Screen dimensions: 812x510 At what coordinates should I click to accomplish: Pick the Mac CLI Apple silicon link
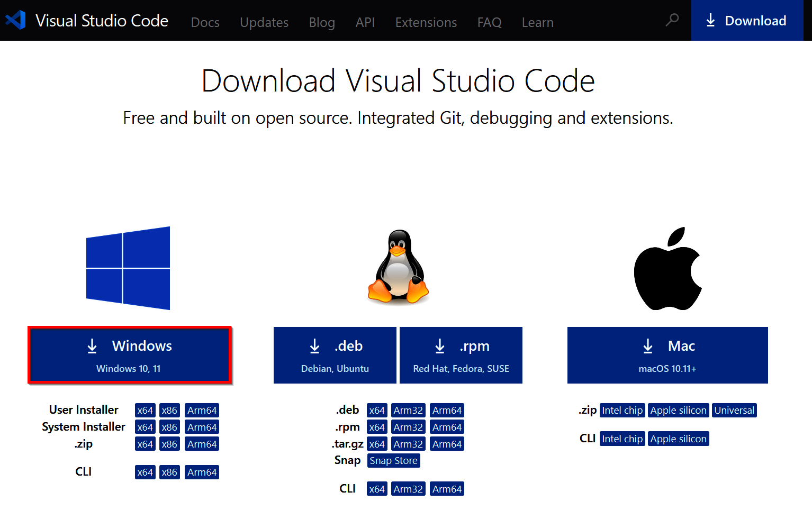pos(678,439)
